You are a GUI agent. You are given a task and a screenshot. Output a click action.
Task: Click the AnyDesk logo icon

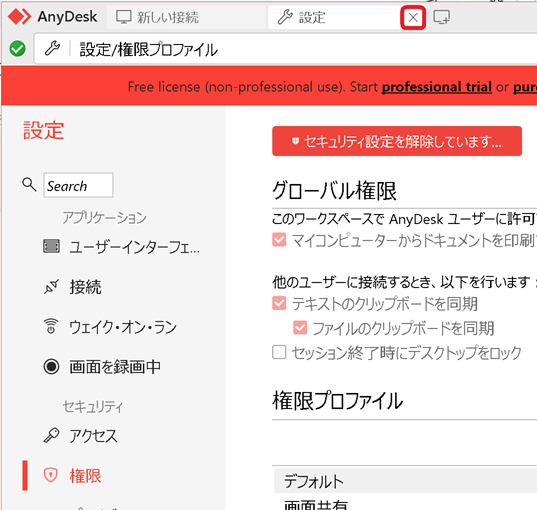[19, 16]
